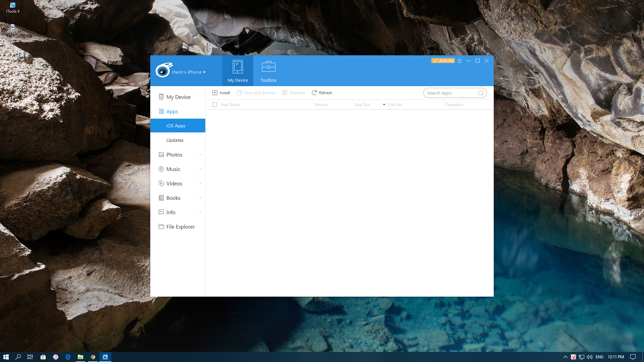Viewport: 644px width, 362px height.
Task: Open the My Device tab in header
Action: 237,71
